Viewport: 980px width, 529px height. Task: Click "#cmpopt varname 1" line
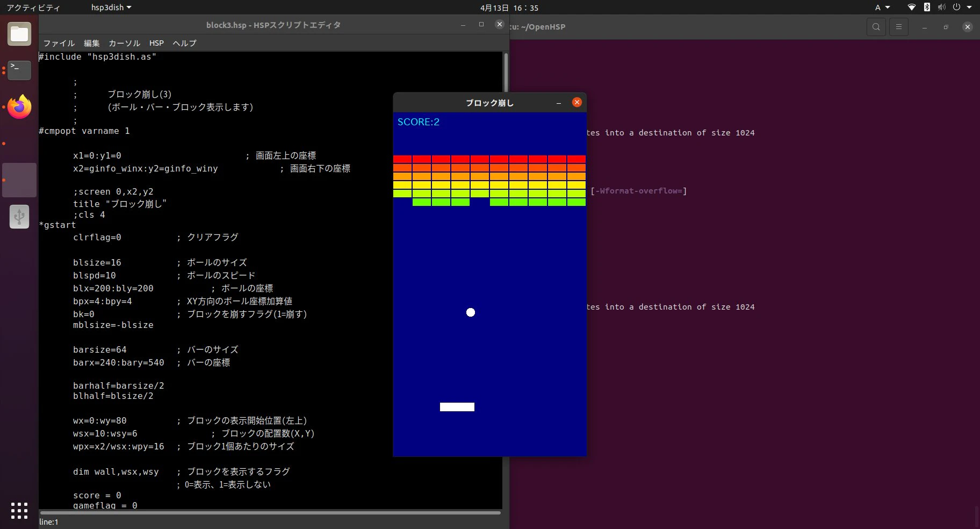point(84,131)
